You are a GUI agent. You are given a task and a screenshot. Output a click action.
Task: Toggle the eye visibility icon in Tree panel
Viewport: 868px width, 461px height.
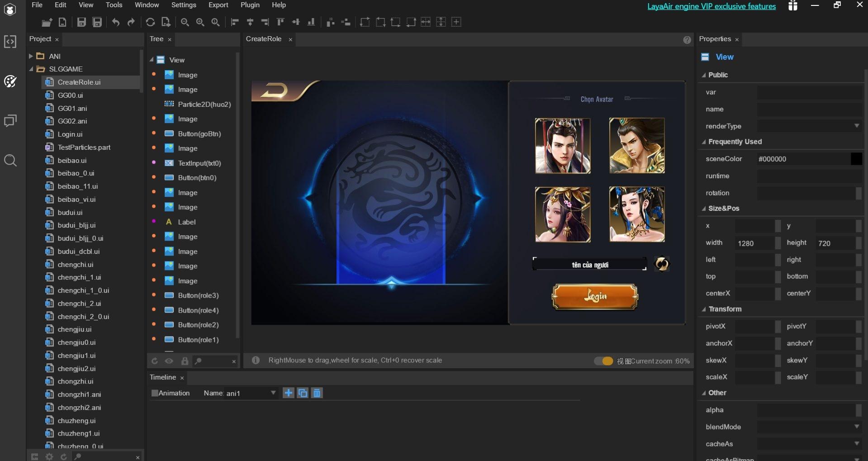tap(169, 361)
